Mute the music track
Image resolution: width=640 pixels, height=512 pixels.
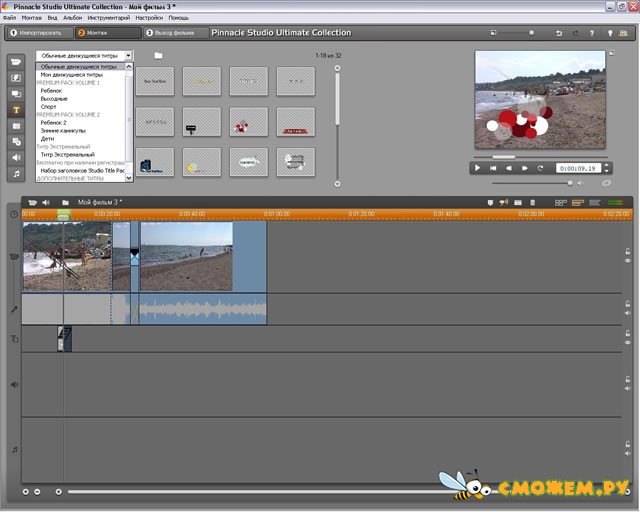tap(627, 454)
